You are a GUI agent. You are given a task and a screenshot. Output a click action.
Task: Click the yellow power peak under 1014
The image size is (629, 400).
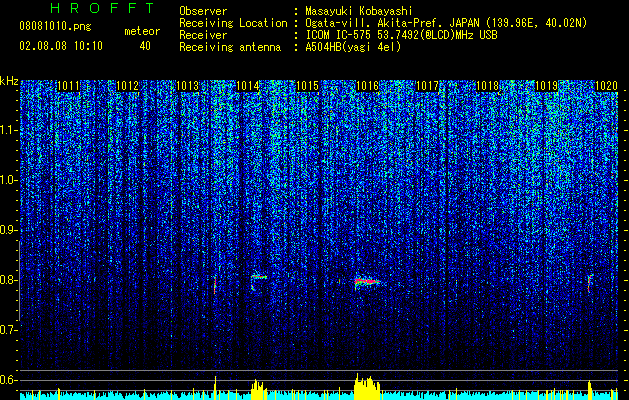[x=258, y=389]
